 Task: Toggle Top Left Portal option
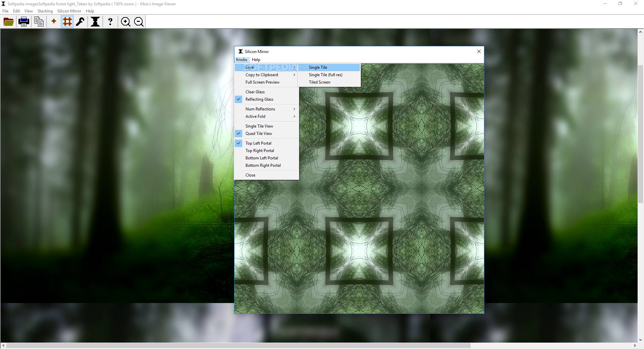(x=266, y=143)
